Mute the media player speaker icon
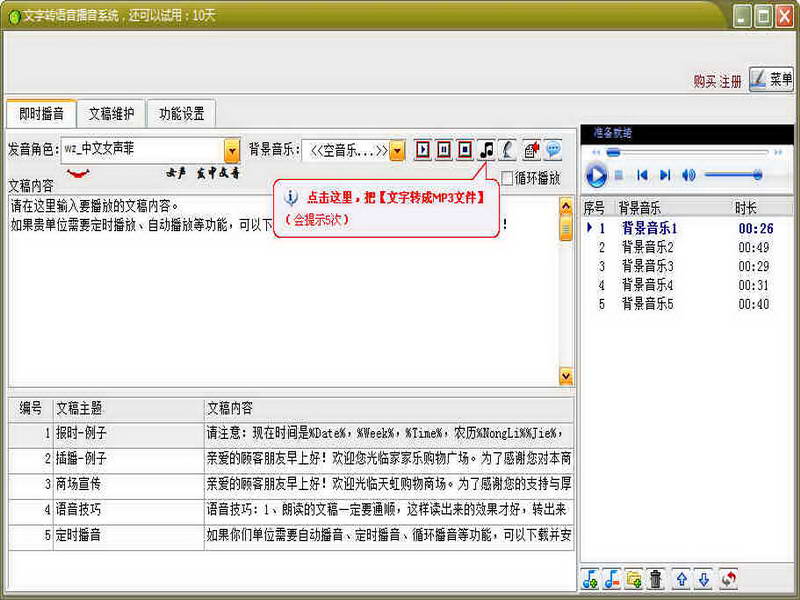 pos(688,176)
